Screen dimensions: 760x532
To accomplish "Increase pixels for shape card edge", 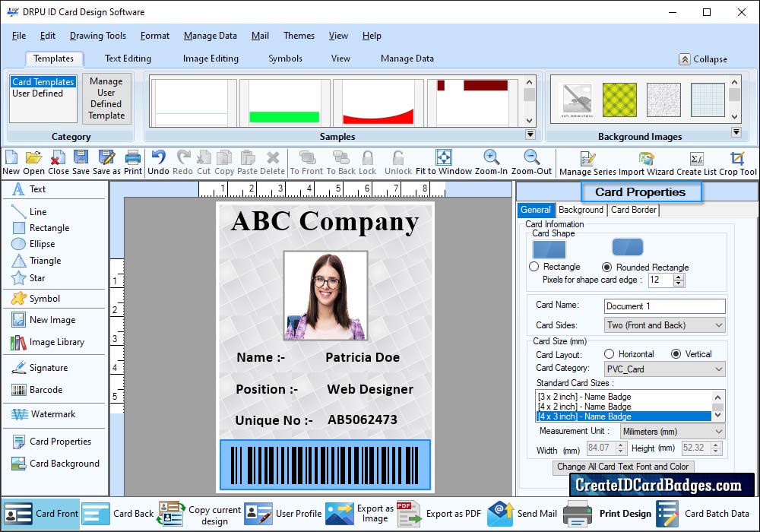I will click(679, 277).
